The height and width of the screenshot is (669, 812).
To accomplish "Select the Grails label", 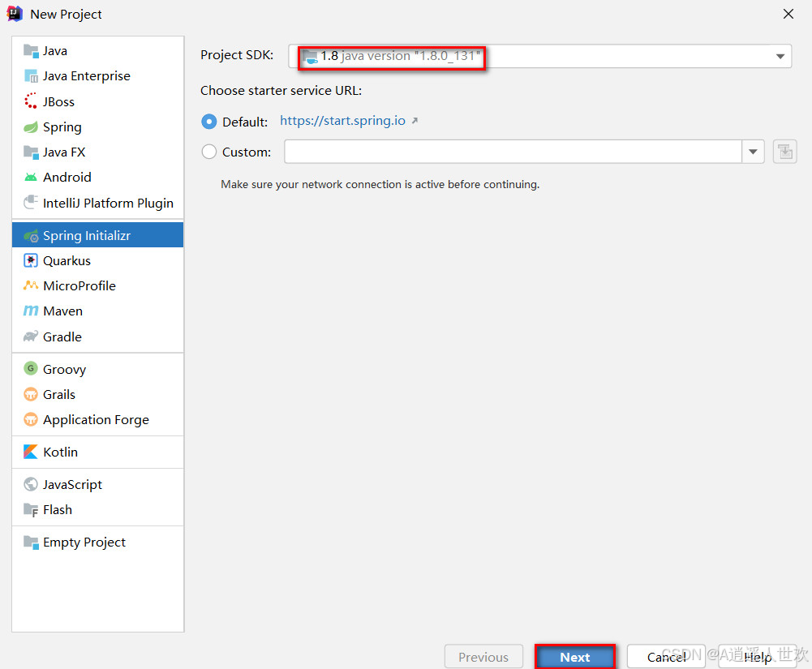I will click(x=59, y=395).
